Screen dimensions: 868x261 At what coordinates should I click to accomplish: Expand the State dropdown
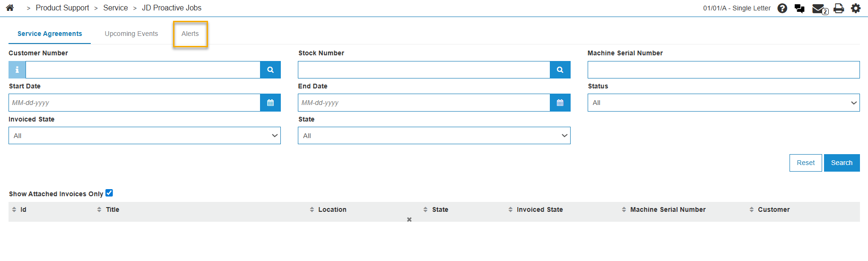(x=434, y=136)
